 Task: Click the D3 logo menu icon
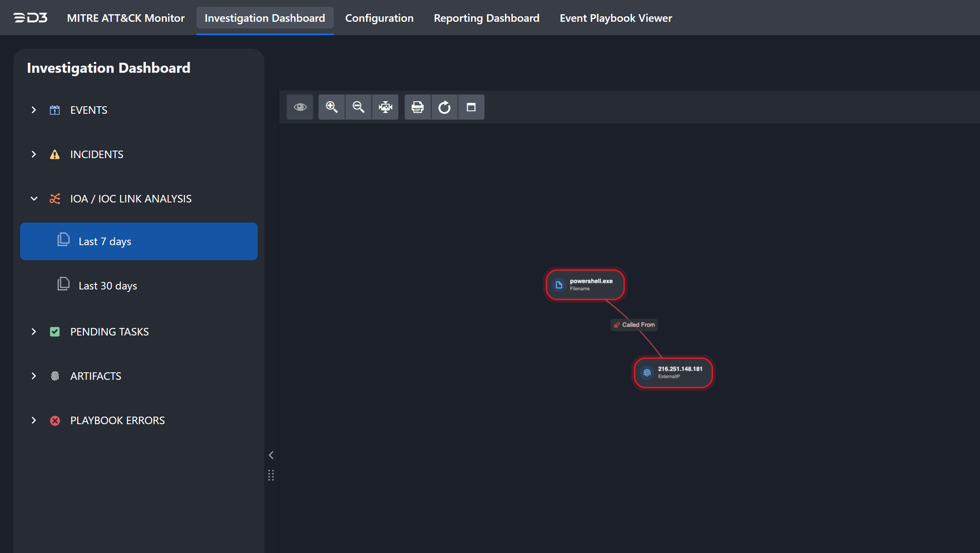pyautogui.click(x=30, y=18)
